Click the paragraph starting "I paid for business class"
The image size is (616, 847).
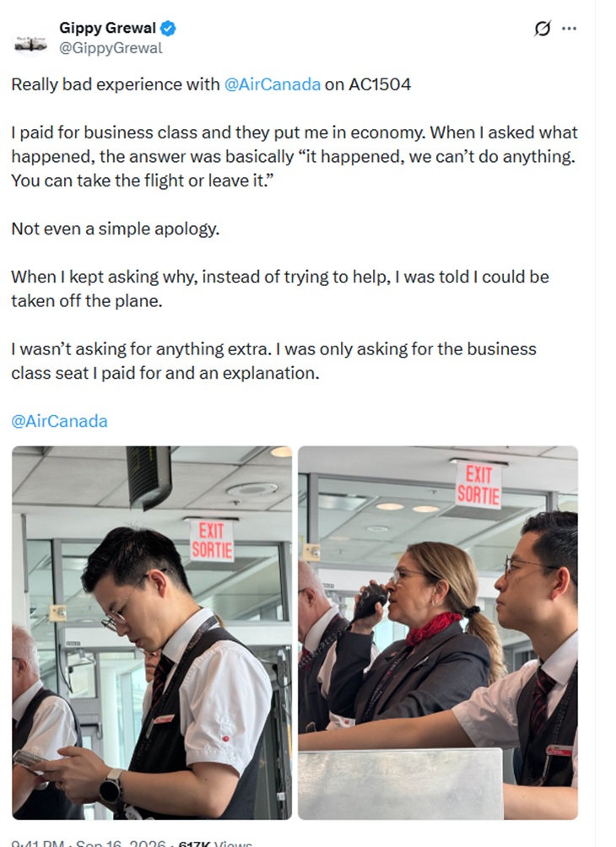[294, 157]
